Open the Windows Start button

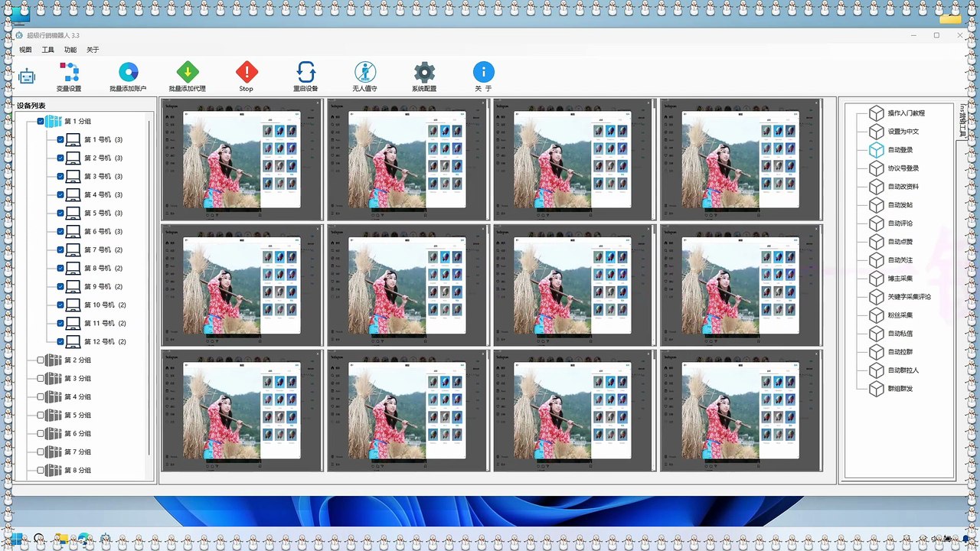pos(16,537)
